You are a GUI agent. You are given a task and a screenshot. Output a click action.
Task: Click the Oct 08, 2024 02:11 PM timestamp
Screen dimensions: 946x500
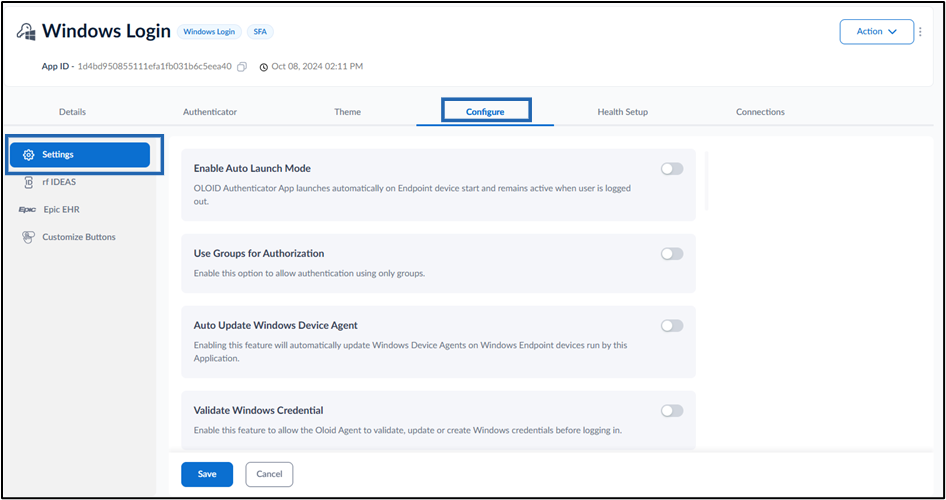click(x=317, y=67)
